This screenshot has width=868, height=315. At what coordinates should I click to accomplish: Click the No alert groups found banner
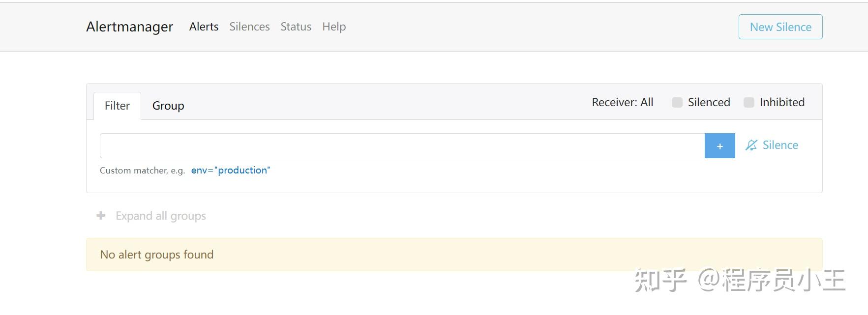tap(156, 255)
